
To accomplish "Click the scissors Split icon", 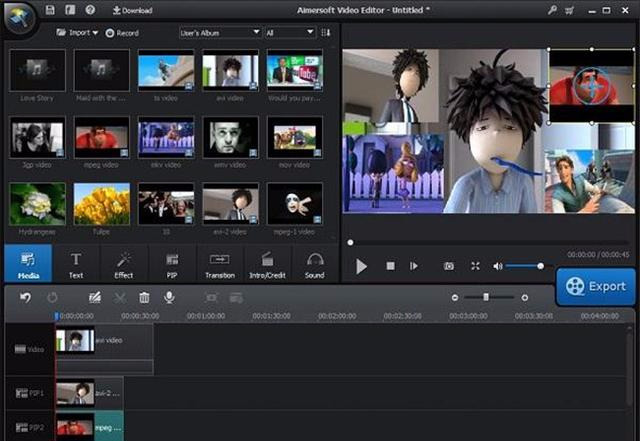I will (120, 298).
